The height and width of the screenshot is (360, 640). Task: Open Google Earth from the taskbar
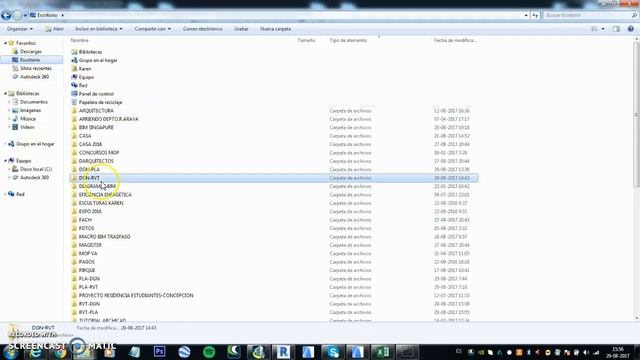(184, 352)
